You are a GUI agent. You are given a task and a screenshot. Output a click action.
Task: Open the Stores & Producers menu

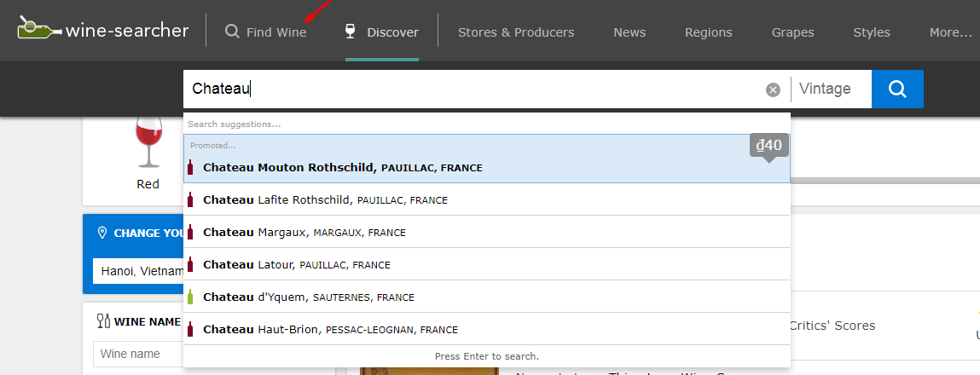516,32
